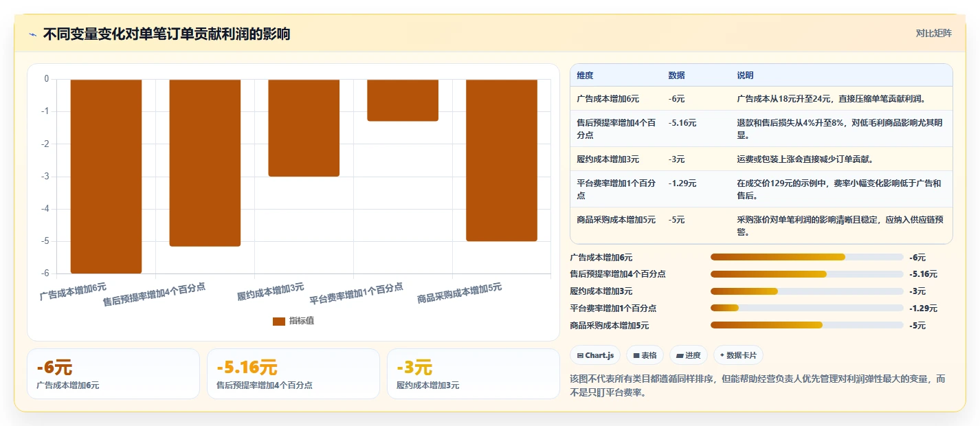Screen dimensions: 980x426
Task: Click the -6元 data card
Action: click(113, 374)
